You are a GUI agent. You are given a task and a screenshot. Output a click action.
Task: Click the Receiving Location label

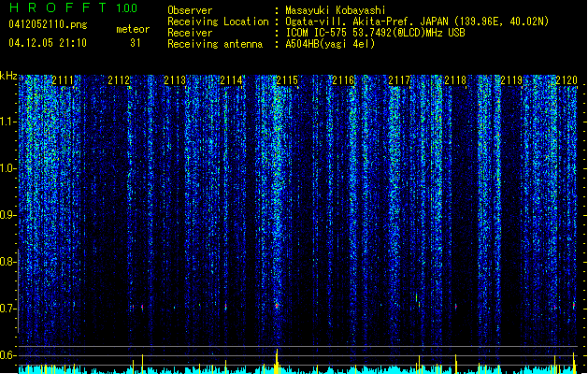(218, 22)
